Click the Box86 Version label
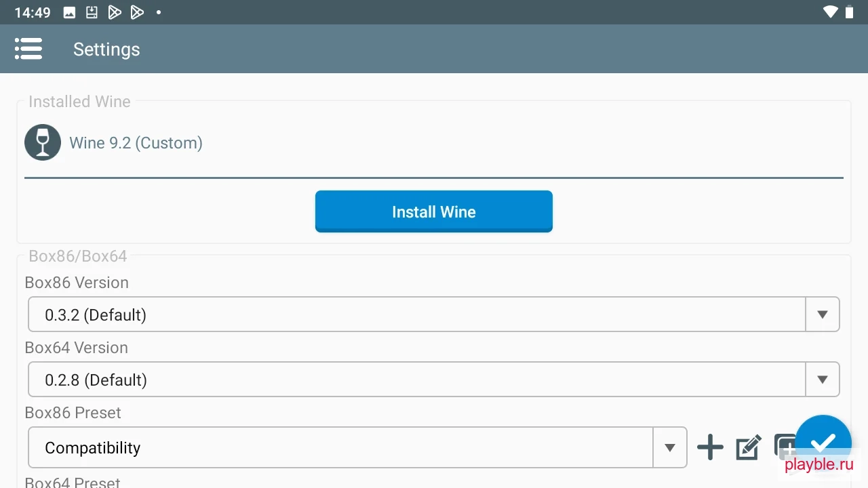The width and height of the screenshot is (868, 488). click(x=77, y=283)
